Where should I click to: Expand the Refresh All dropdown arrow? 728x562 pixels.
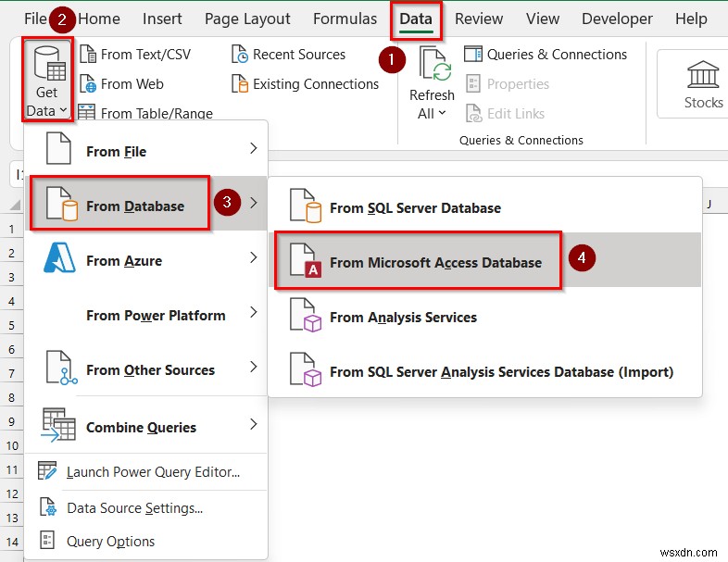[443, 113]
